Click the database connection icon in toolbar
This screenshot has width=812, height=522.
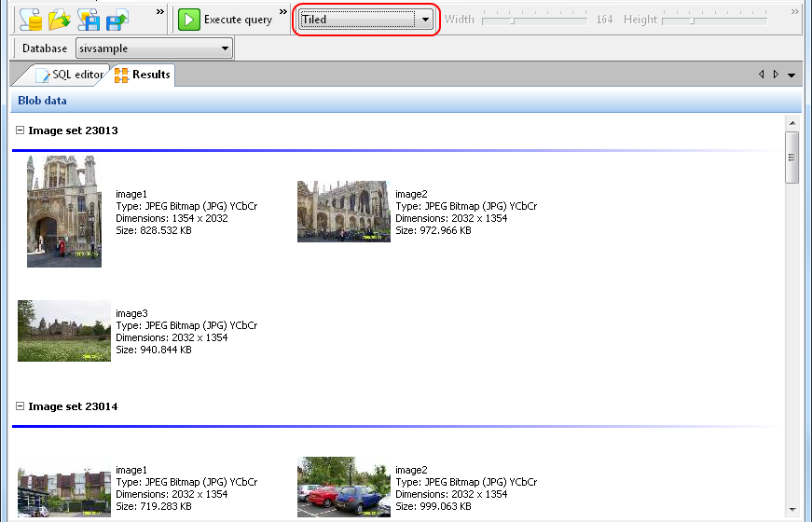click(x=31, y=19)
